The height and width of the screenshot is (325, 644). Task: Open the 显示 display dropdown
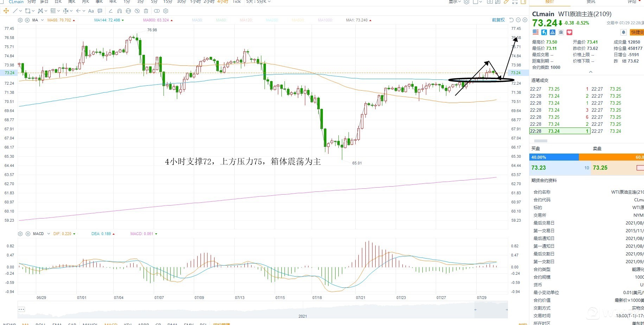pyautogui.click(x=454, y=2)
